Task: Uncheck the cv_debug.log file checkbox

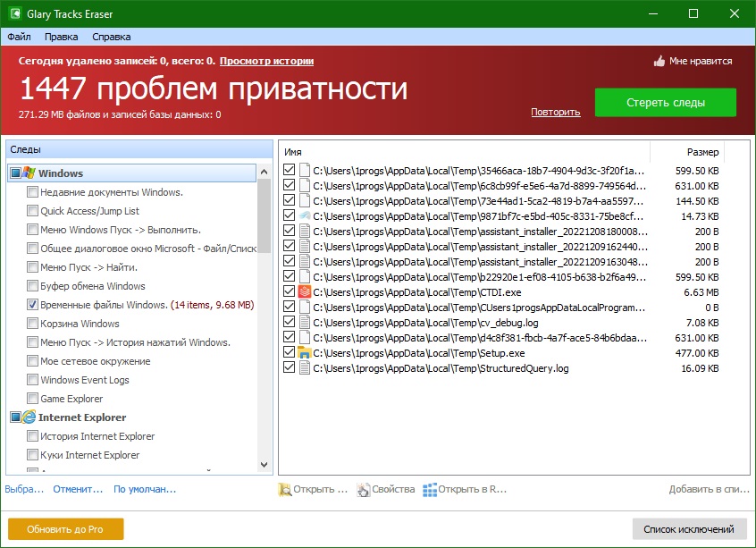Action: tap(289, 322)
